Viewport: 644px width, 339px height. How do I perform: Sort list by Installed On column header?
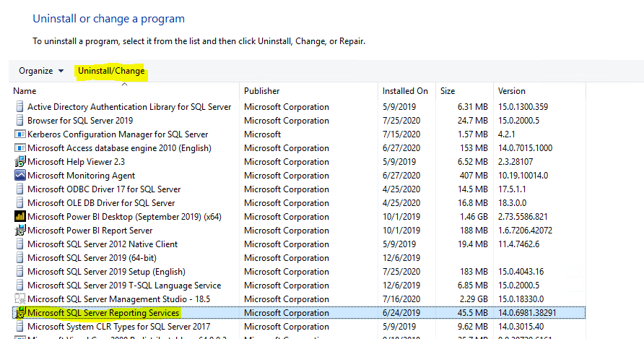[405, 91]
